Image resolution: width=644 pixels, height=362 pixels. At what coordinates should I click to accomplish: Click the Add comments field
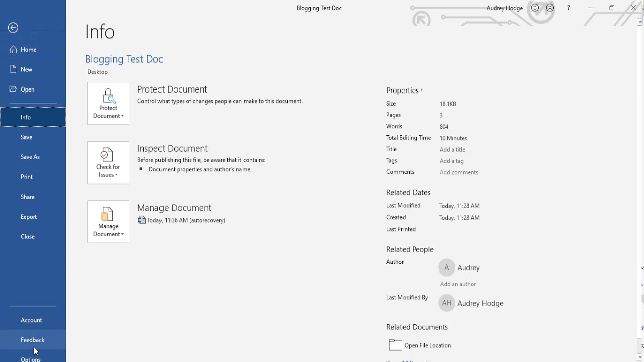click(459, 172)
